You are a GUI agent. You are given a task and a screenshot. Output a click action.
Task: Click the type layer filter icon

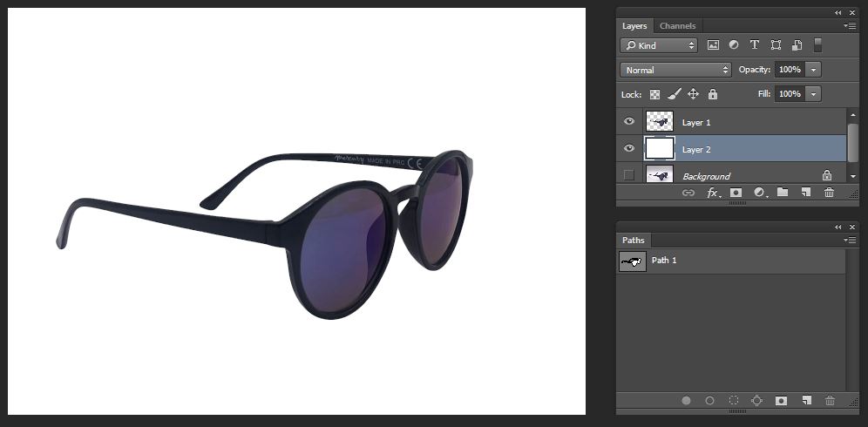pos(754,45)
